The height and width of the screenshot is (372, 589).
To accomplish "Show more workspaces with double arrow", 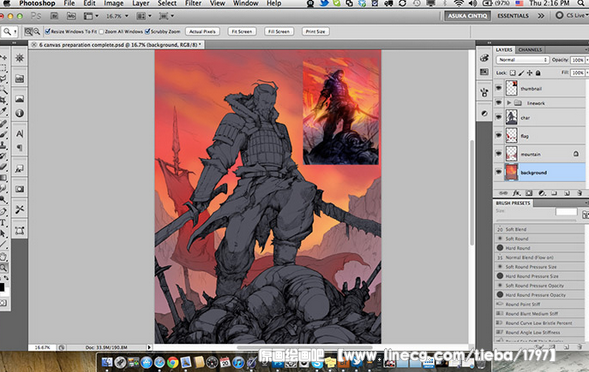I will 541,16.
